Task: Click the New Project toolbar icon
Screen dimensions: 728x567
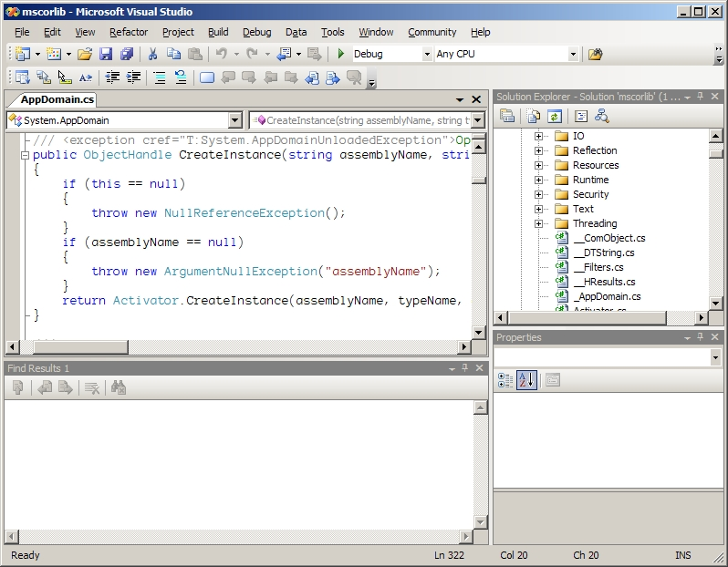Action: pos(22,55)
